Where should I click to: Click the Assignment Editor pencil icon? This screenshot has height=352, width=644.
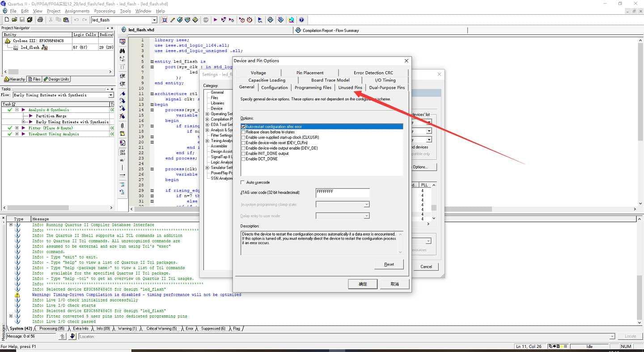[x=172, y=20]
